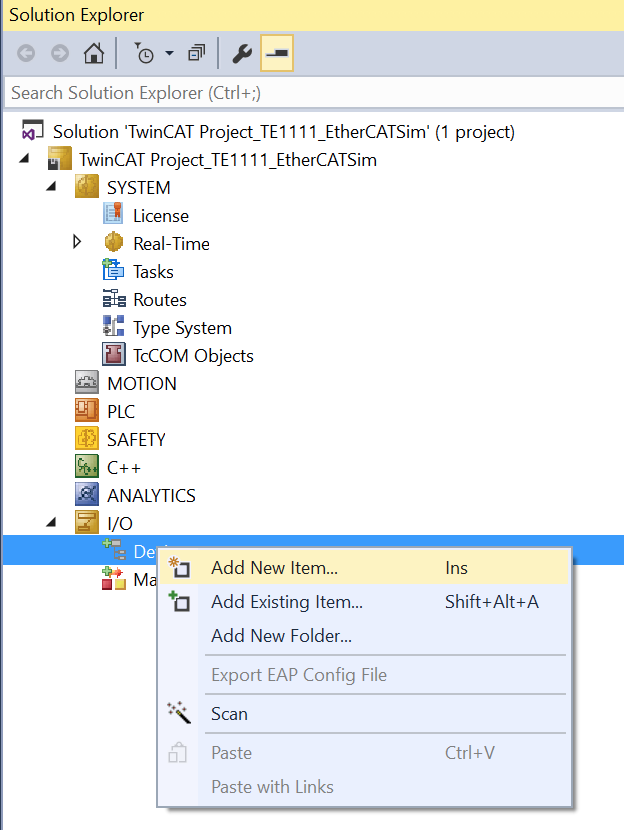
Task: Choose Scan from the context menu
Action: [364, 714]
